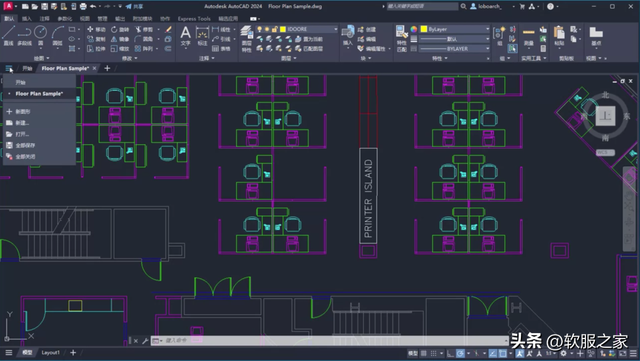The width and height of the screenshot is (640, 361).
Task: Toggle 2D object snap in status bar
Action: pos(503,353)
